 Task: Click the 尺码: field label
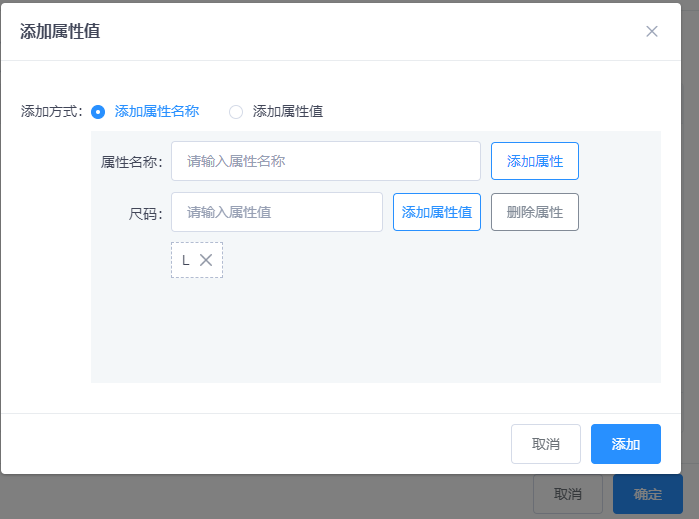145,213
